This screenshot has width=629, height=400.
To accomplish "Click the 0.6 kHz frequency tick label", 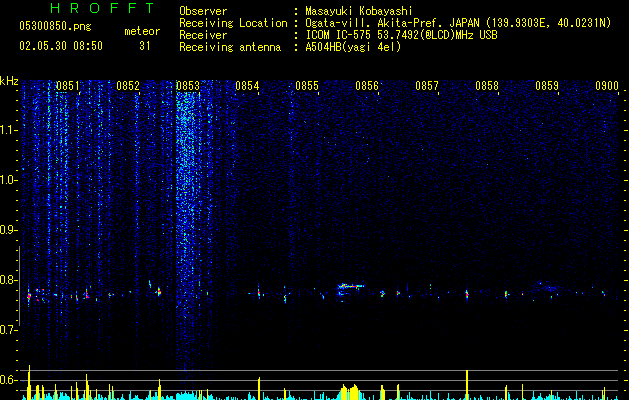I will tap(9, 380).
